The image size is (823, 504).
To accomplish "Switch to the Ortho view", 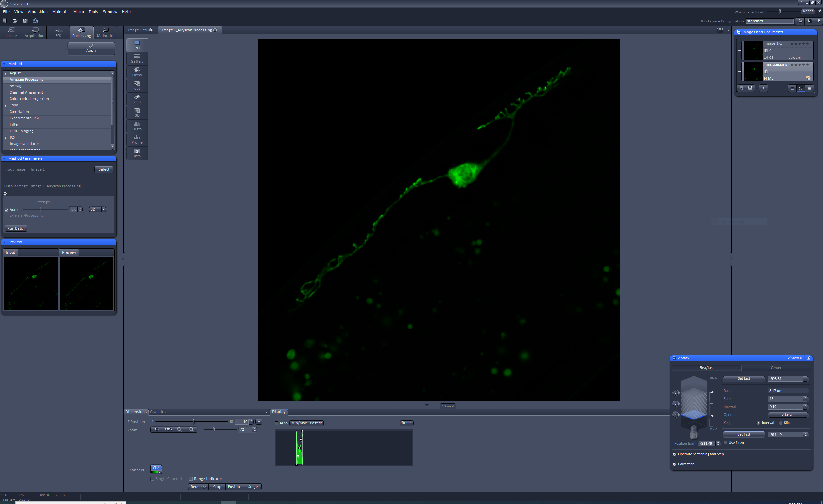I will click(x=137, y=72).
